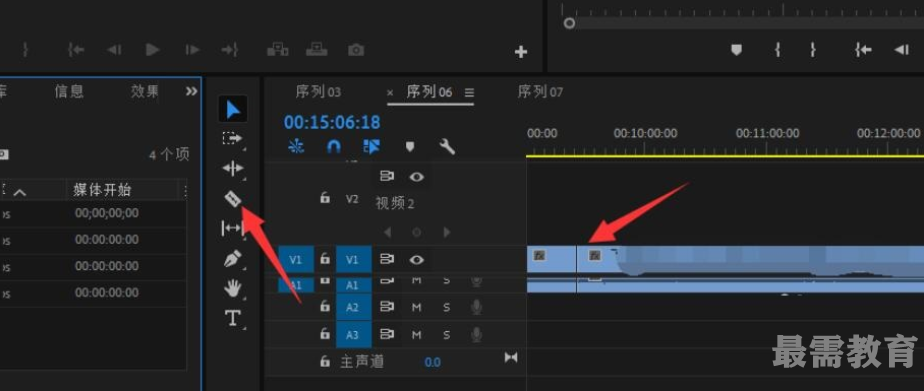The image size is (924, 391).
Task: Toggle A2 track targeting button
Action: pos(352,307)
